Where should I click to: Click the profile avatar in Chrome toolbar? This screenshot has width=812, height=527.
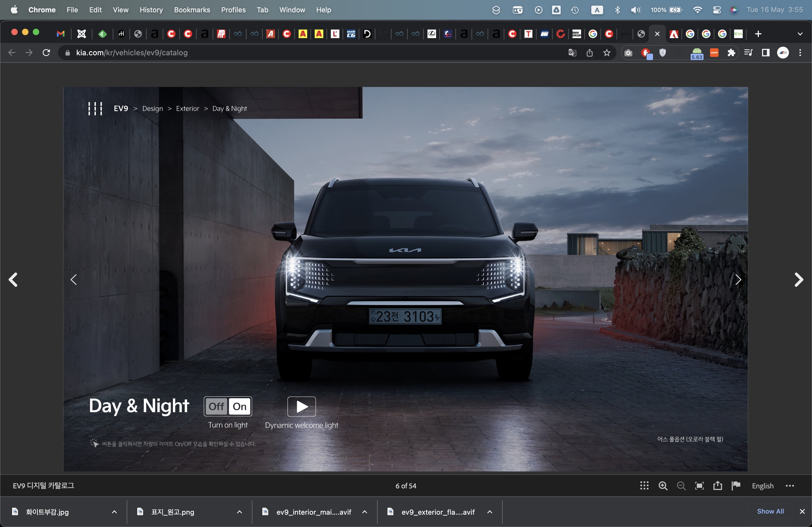pos(783,53)
